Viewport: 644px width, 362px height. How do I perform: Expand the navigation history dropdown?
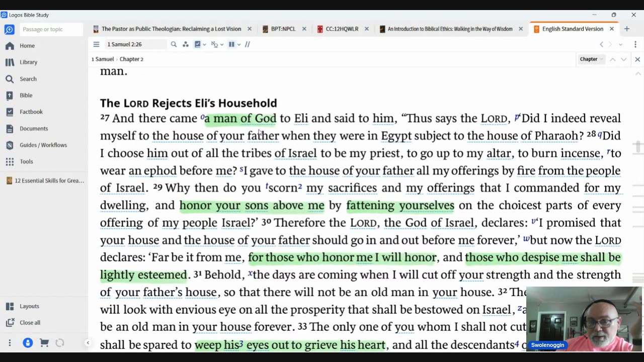point(620,45)
